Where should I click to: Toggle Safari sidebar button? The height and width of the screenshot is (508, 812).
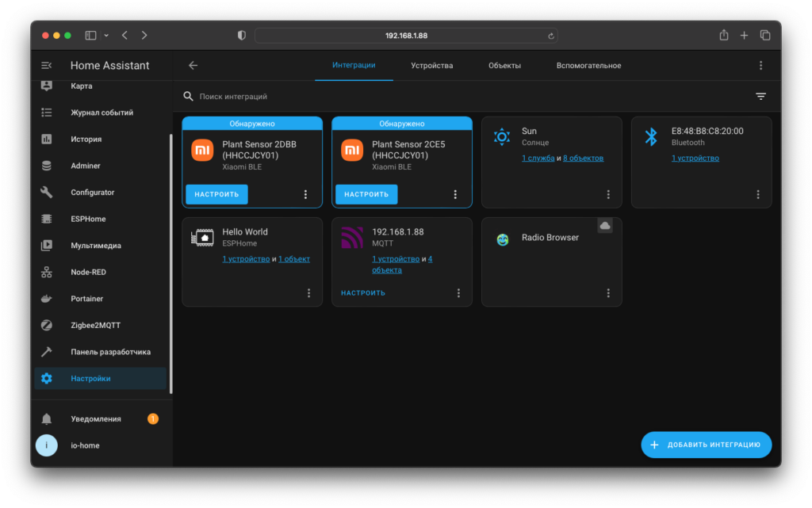point(90,36)
